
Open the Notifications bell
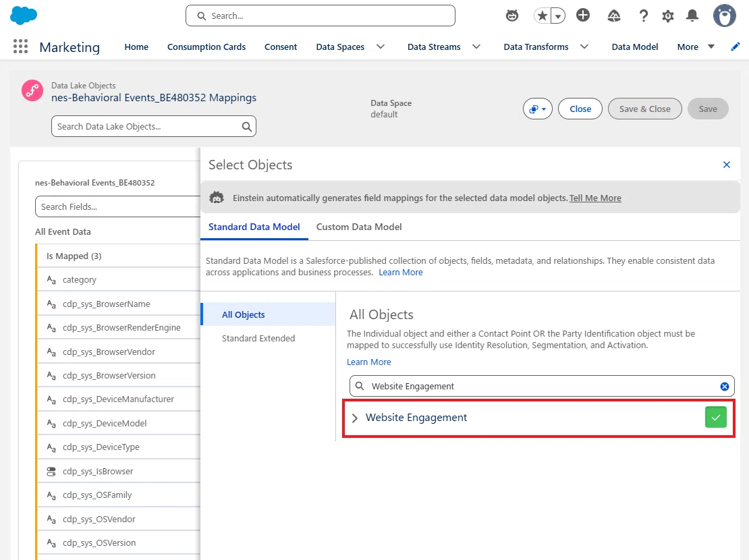pyautogui.click(x=692, y=16)
